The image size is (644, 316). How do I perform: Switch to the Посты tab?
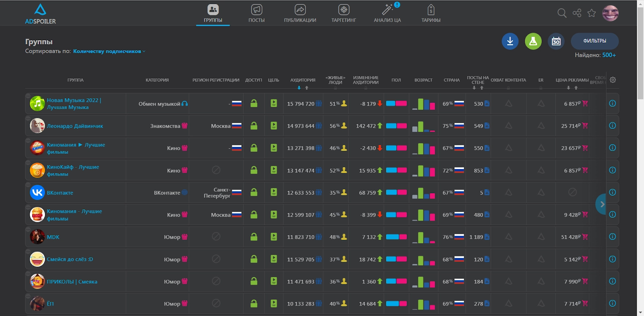tap(256, 13)
